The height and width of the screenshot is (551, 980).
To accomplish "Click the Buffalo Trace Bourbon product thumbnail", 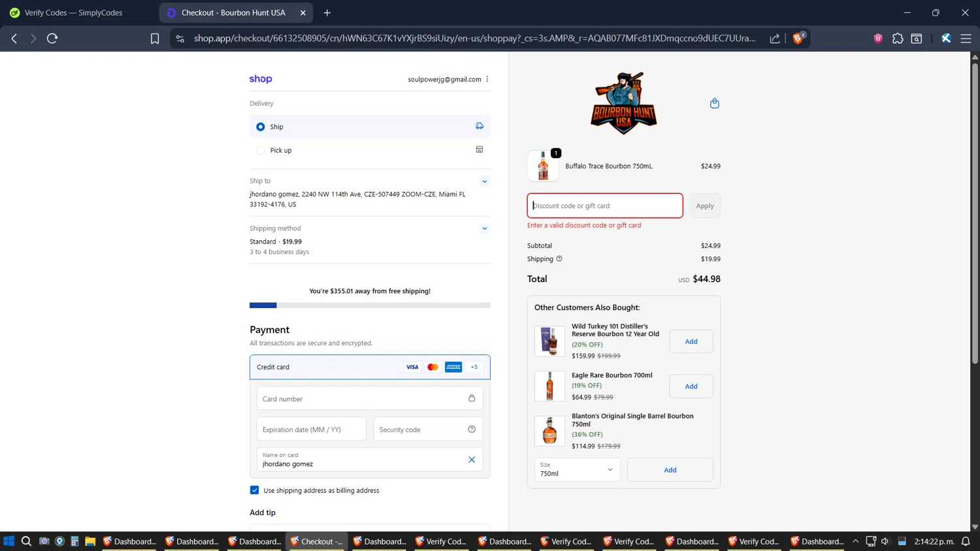I will (x=543, y=166).
